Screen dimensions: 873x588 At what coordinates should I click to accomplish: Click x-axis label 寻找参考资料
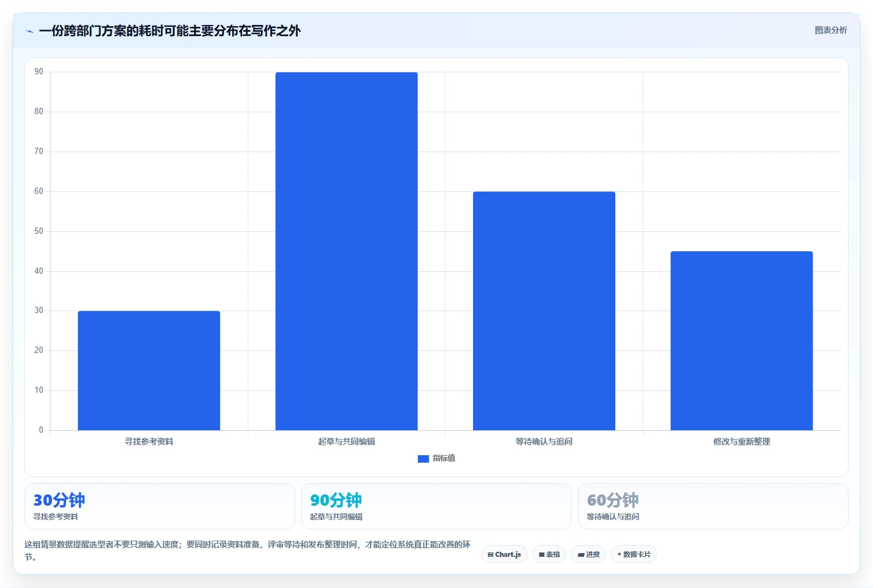click(149, 441)
